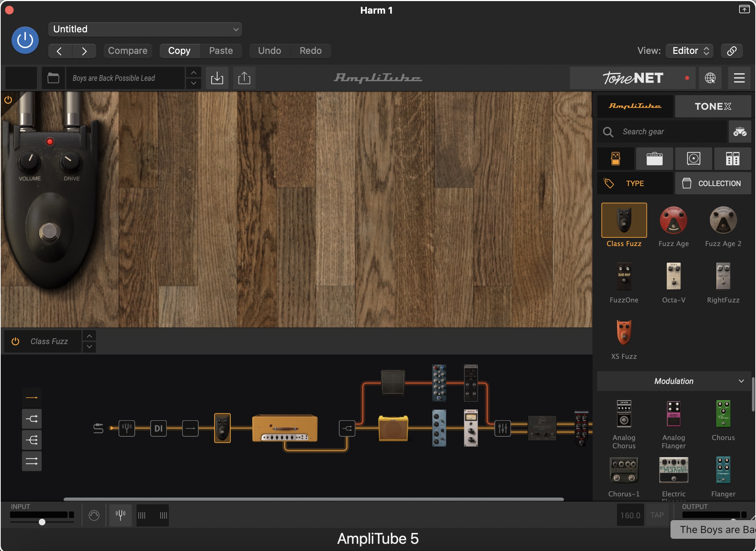Toggle Class Fuzz power in slot bar
756x551 pixels.
pos(15,341)
